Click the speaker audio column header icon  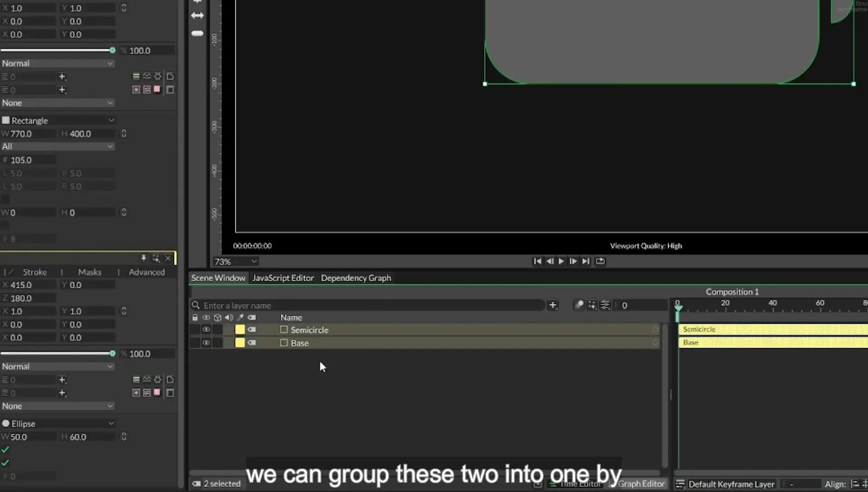(229, 317)
